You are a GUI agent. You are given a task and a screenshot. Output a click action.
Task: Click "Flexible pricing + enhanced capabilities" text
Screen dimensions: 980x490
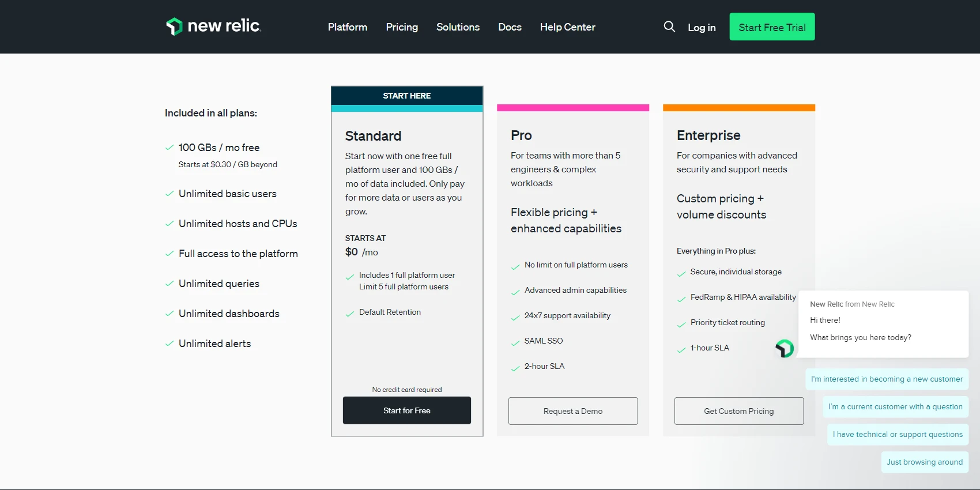pyautogui.click(x=566, y=221)
